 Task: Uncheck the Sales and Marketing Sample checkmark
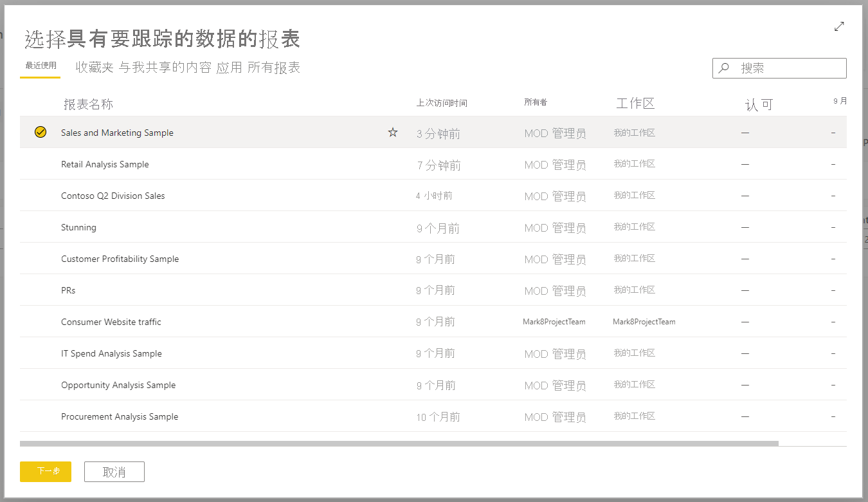coord(41,133)
